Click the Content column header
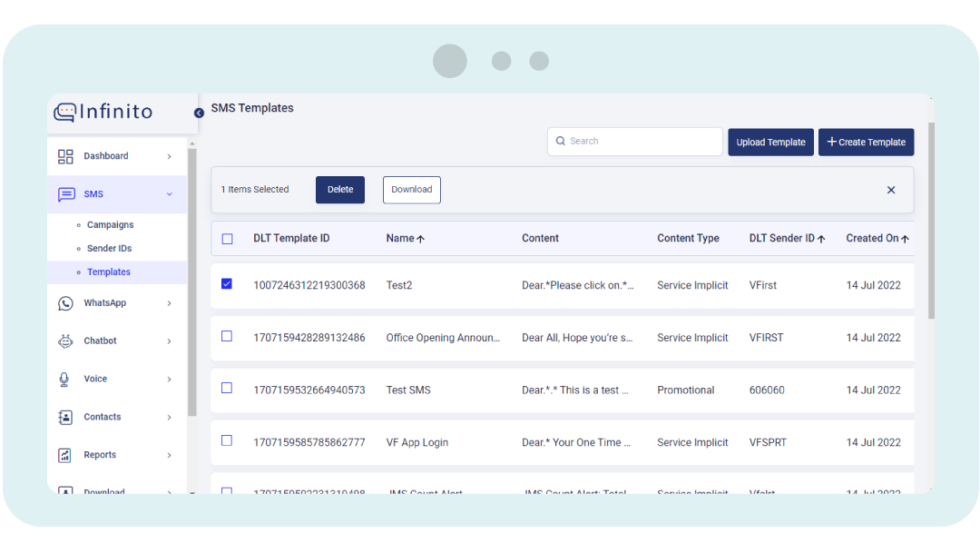The image size is (980, 553). pyautogui.click(x=540, y=238)
